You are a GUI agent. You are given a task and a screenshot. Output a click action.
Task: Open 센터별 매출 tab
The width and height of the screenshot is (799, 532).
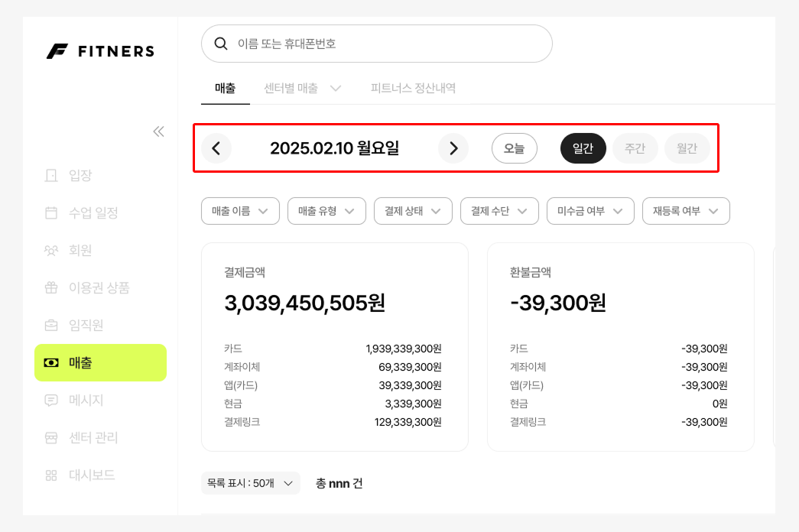point(302,88)
